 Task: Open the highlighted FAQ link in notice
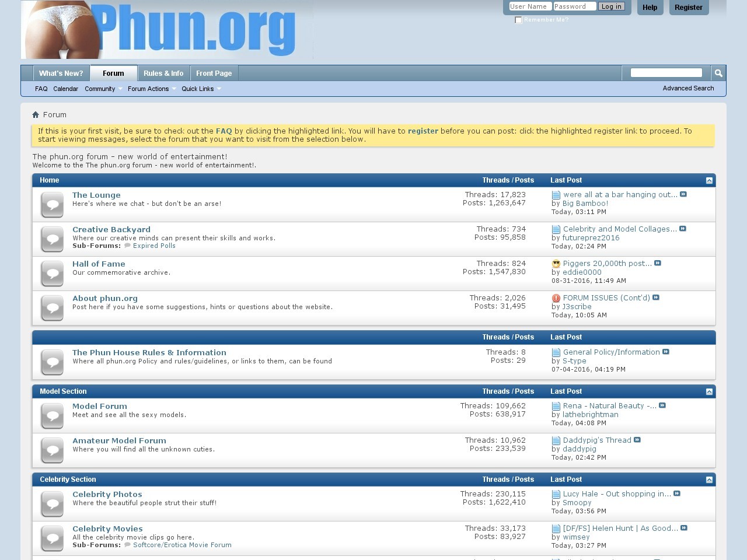224,131
